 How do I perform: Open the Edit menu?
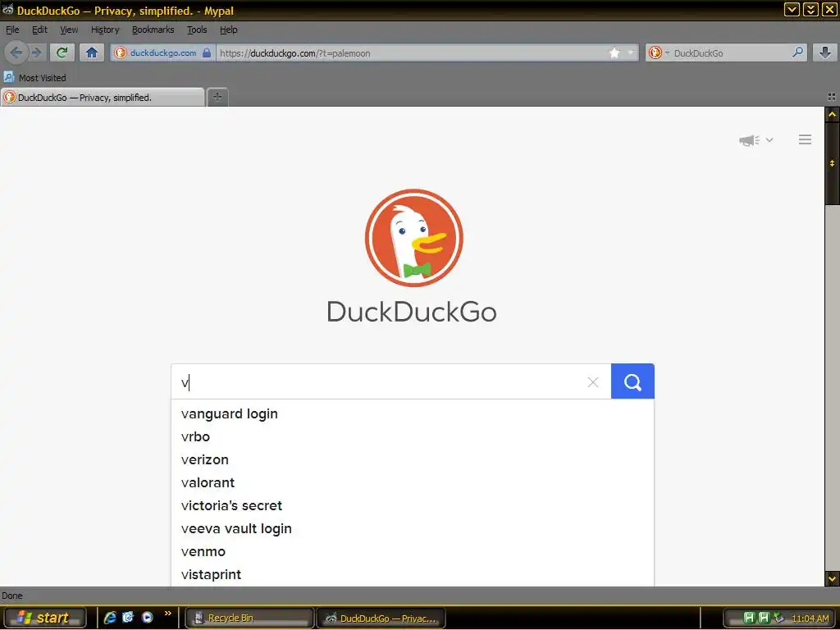pyautogui.click(x=39, y=30)
